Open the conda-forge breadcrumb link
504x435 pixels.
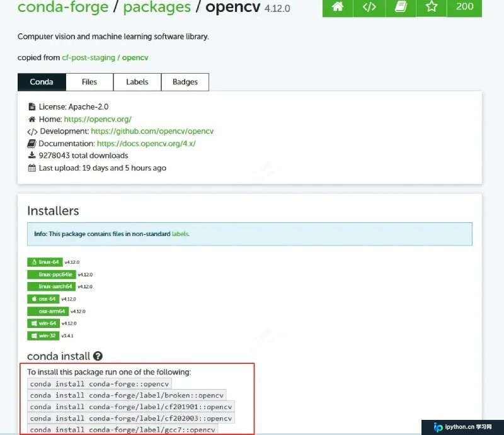(x=63, y=7)
